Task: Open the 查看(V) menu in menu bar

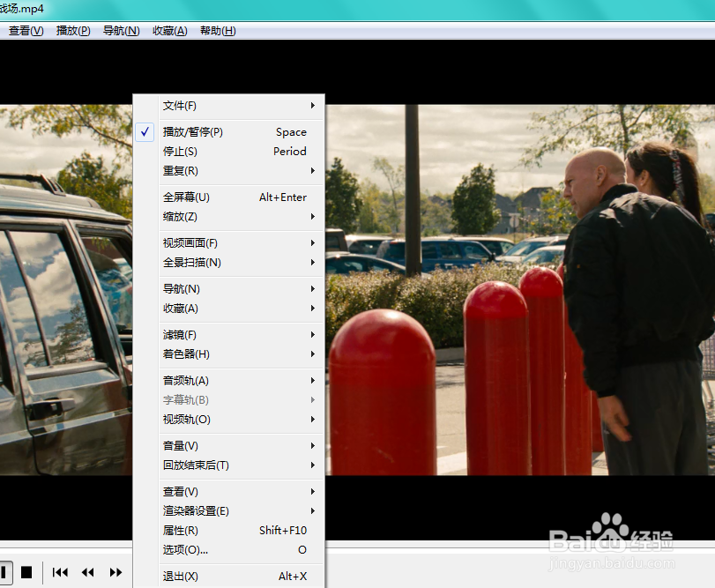Action: 26,31
